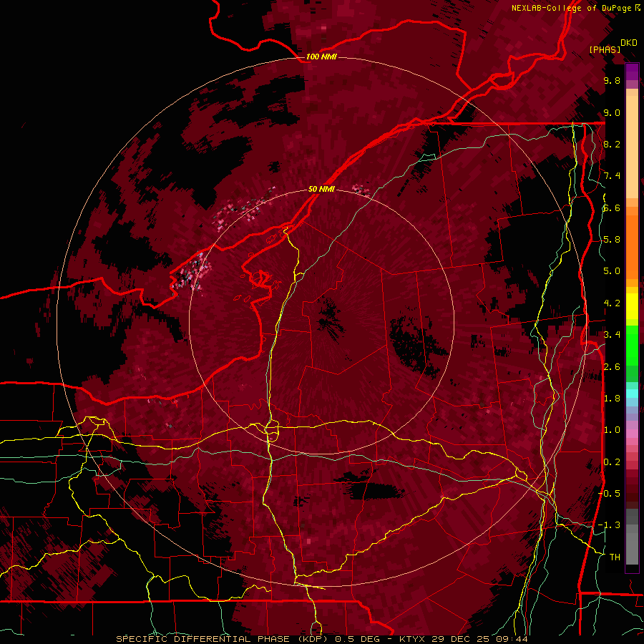Click the 9.0 legend value
The image size is (644, 644).
612,112
